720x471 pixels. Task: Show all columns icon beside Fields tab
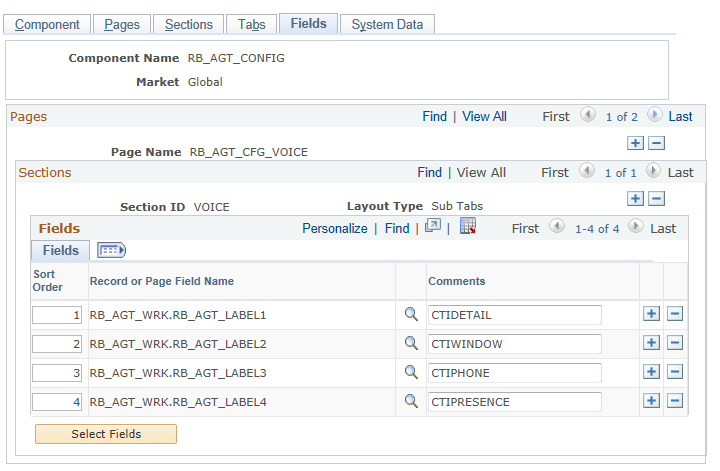tap(111, 250)
